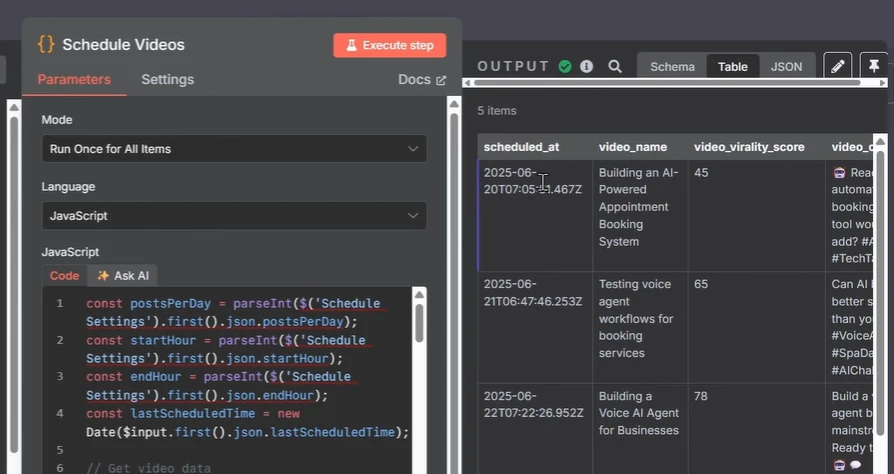Select scheduled_at cell 2025-06-21T06:47:46.253Z
Image resolution: width=894 pixels, height=474 pixels.
535,327
